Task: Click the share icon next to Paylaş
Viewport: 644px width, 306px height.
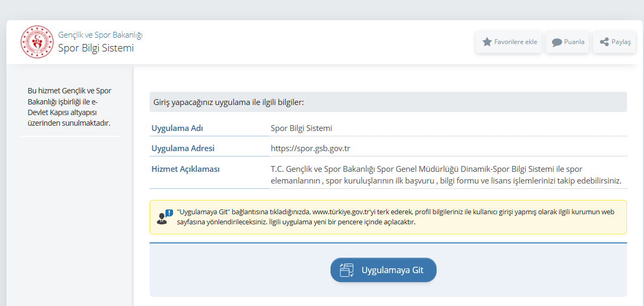Action: coord(604,42)
